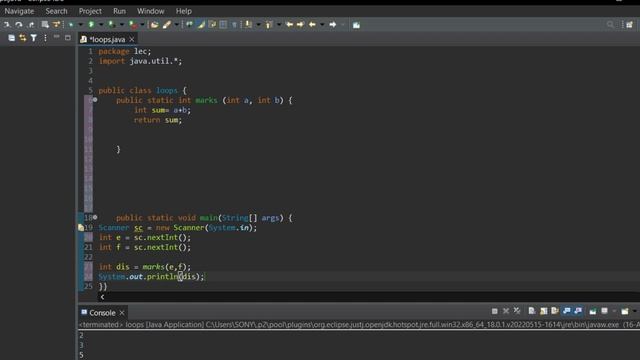The height and width of the screenshot is (360, 640).
Task: Expand the External Tools dropdown arrow
Action: coord(142,25)
